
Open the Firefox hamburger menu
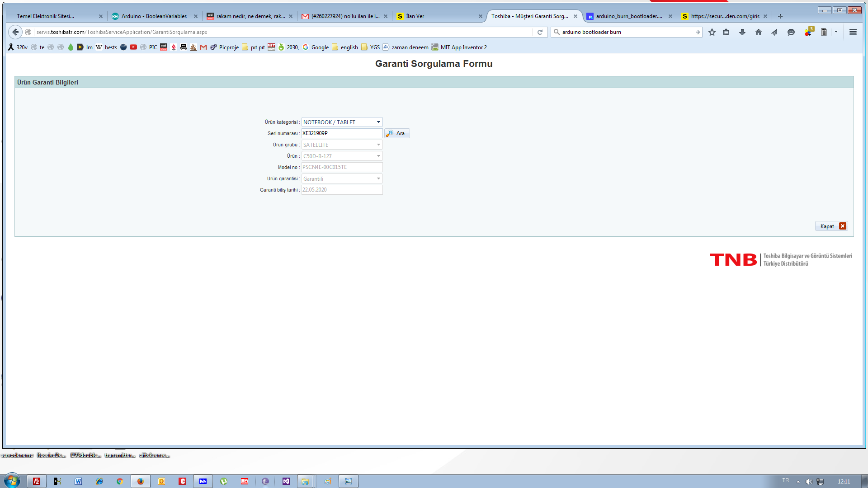[853, 32]
